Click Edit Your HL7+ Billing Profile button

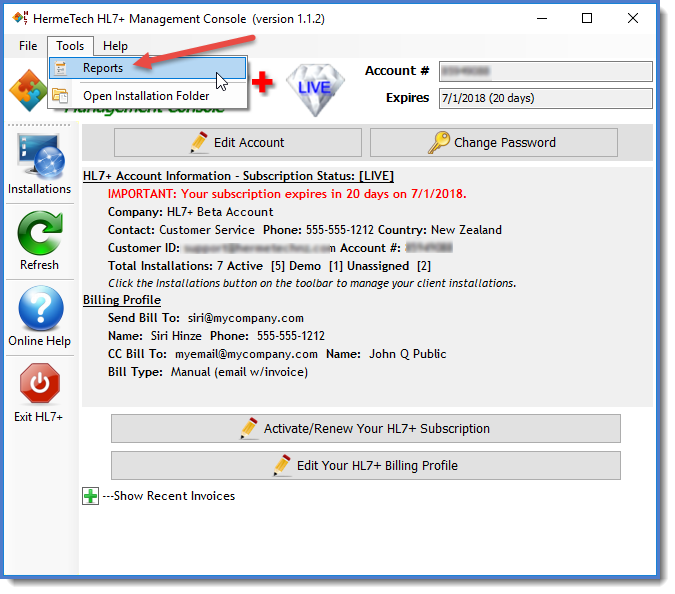point(365,465)
